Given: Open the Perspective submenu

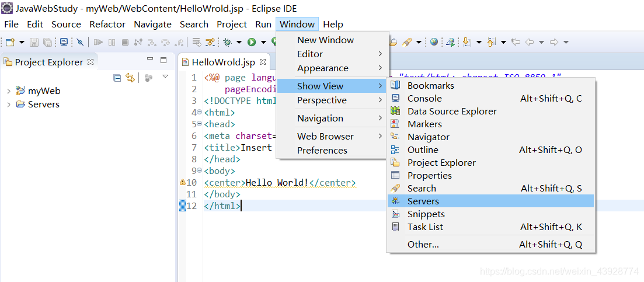Looking at the screenshot, I should (x=332, y=100).
